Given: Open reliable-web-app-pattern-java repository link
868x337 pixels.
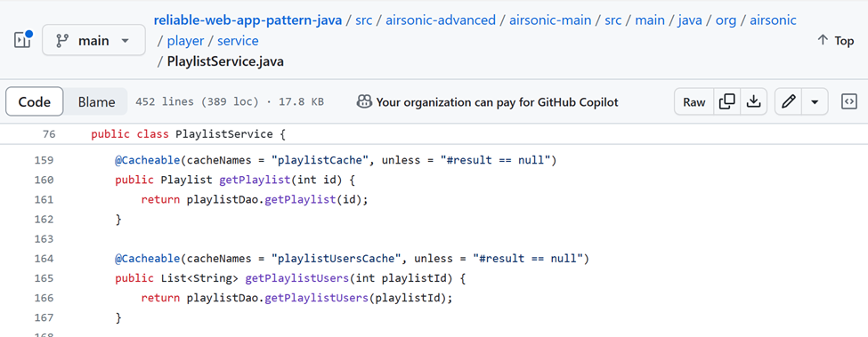Looking at the screenshot, I should tap(247, 20).
